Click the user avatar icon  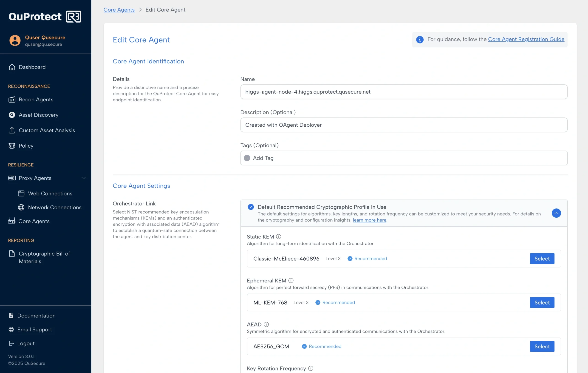click(x=15, y=40)
